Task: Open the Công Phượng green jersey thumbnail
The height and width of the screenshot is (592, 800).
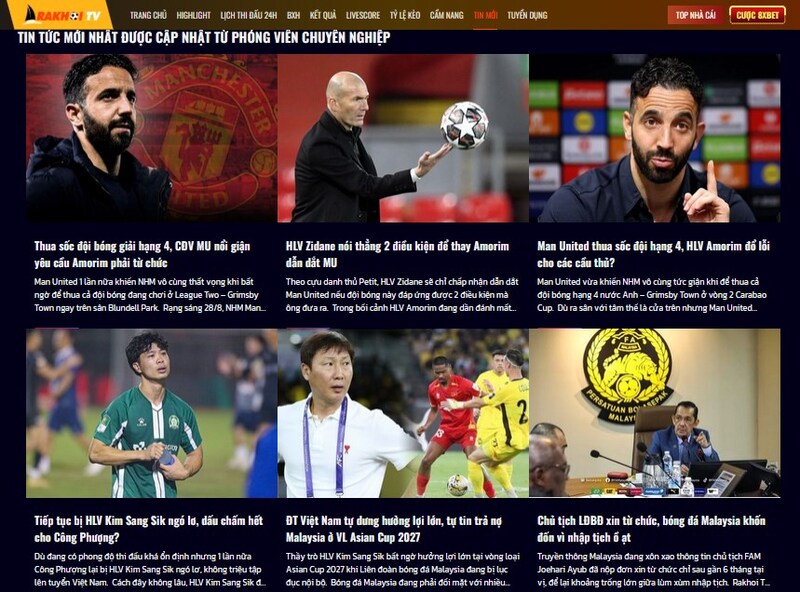Action: [x=152, y=413]
